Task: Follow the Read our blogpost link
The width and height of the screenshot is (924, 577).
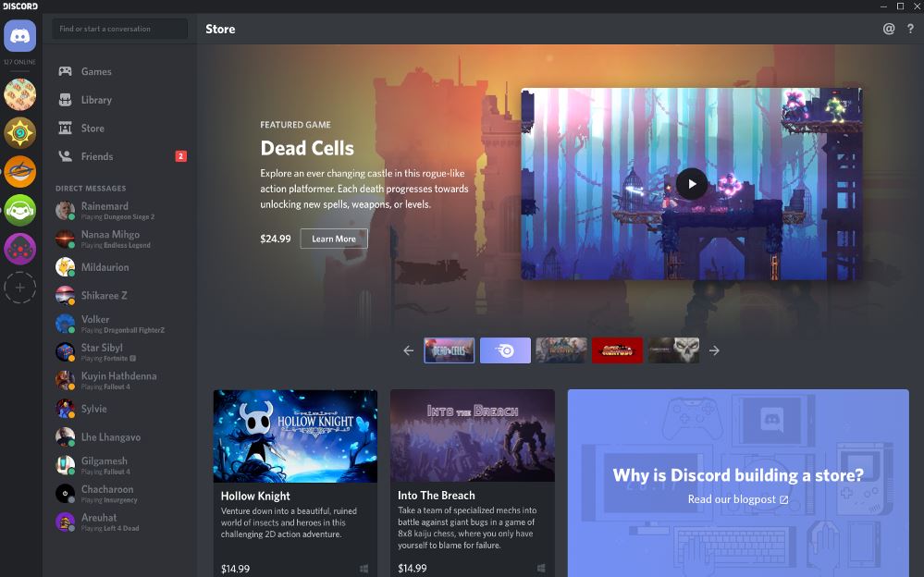Action: click(738, 499)
